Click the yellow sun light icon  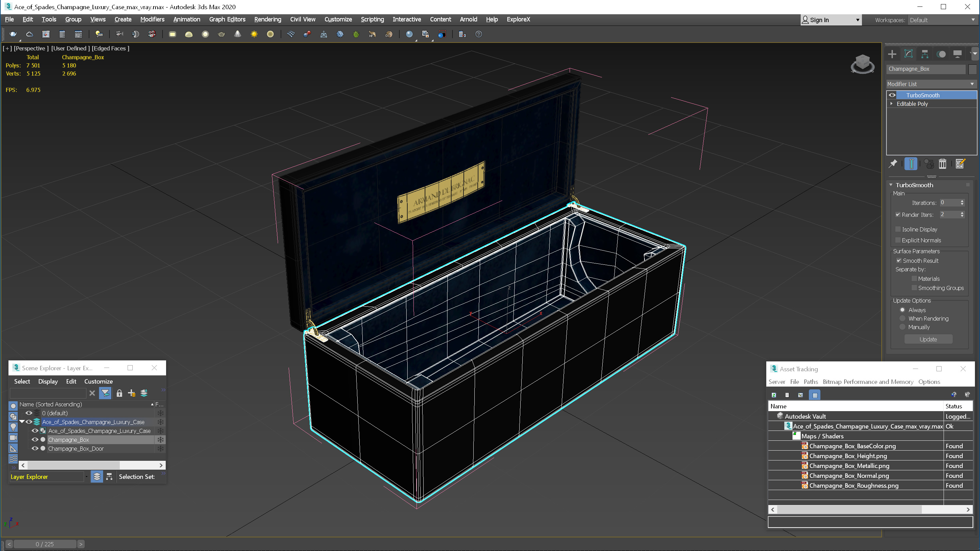click(254, 34)
